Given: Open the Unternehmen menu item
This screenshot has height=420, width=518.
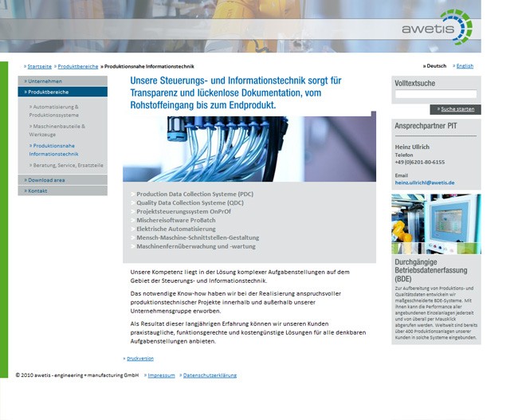Looking at the screenshot, I should click(45, 81).
